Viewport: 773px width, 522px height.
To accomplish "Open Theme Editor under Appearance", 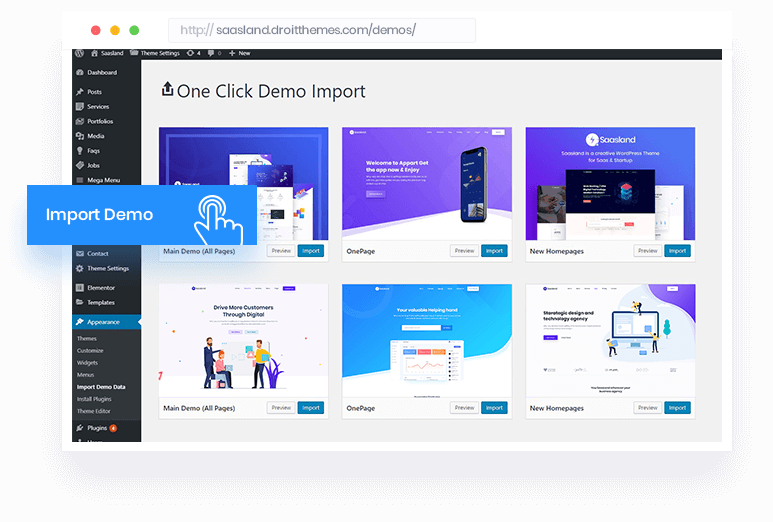I will tap(96, 411).
